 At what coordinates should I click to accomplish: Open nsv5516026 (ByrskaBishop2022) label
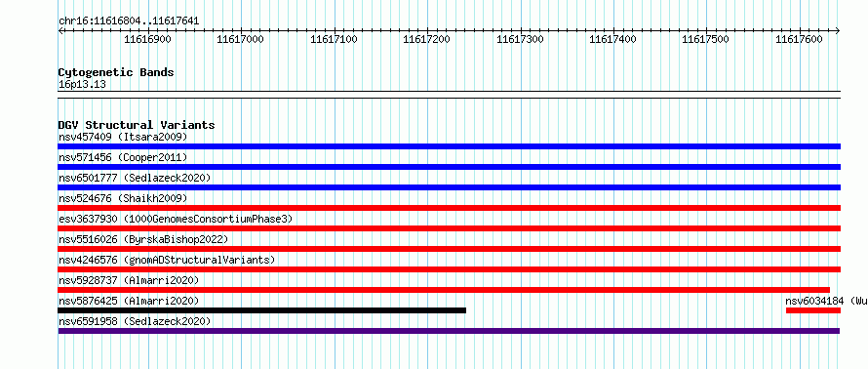(143, 239)
